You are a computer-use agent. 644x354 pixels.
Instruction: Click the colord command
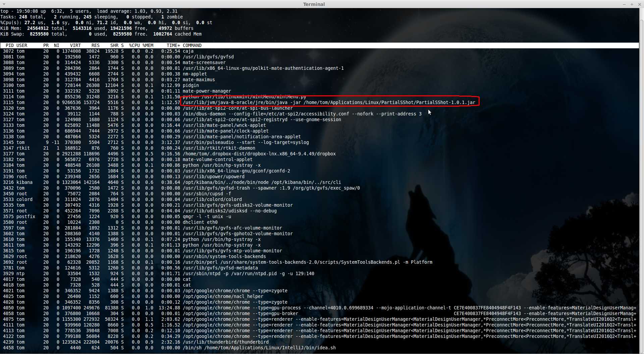[x=212, y=199]
